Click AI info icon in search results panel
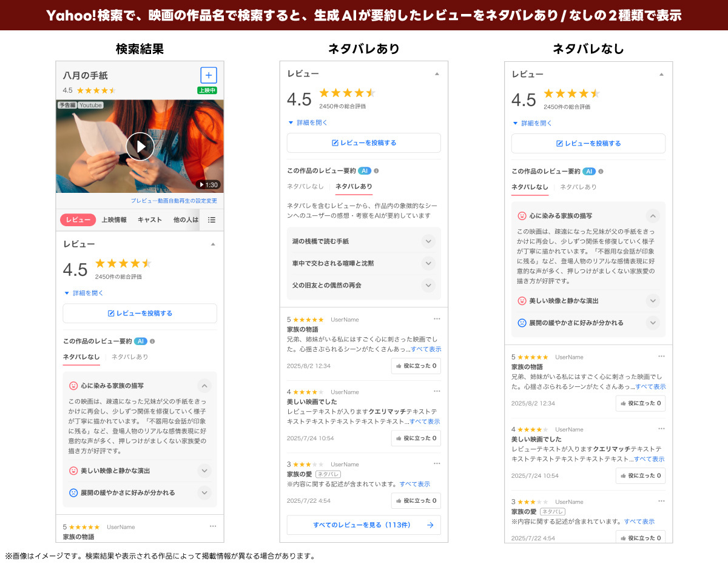 152,341
